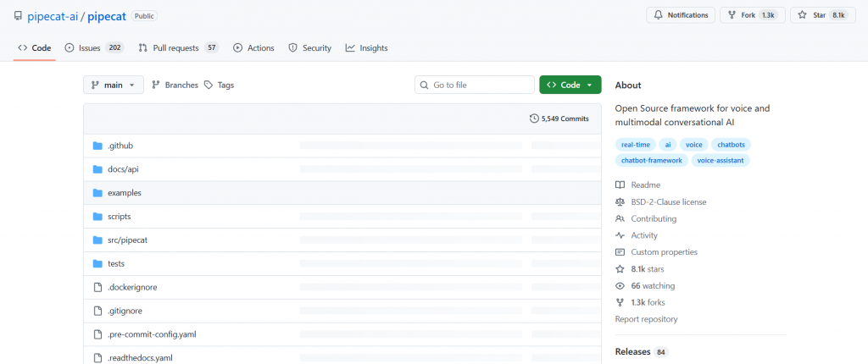Open the Contributing guidelines link

coord(654,218)
